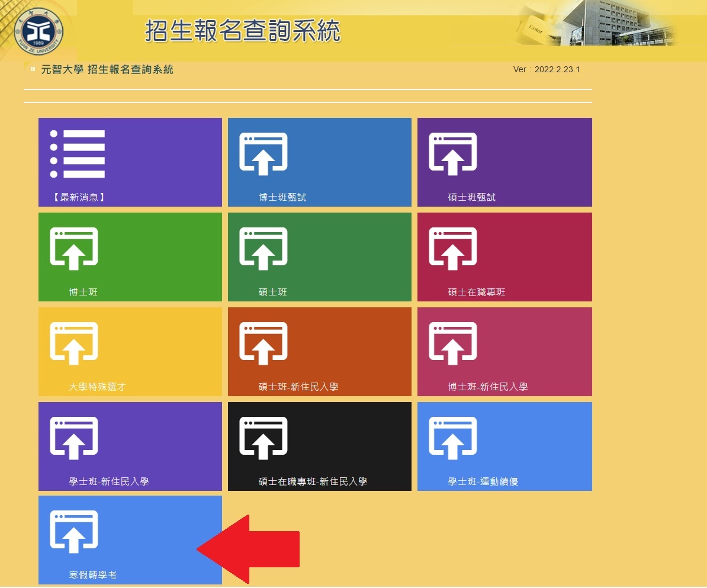
Task: Click the upload icon on 博士班-新住民入學 tile
Action: pos(453,343)
